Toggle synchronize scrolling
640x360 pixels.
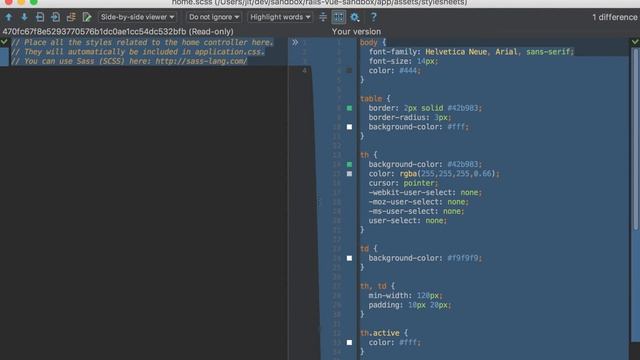pos(338,17)
